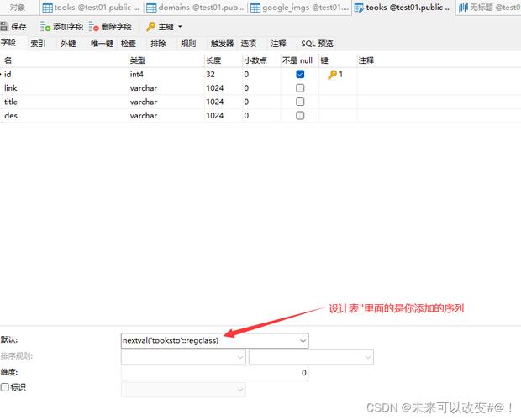The height and width of the screenshot is (420, 521).
Task: Click length 1024 in title row
Action: click(224, 102)
